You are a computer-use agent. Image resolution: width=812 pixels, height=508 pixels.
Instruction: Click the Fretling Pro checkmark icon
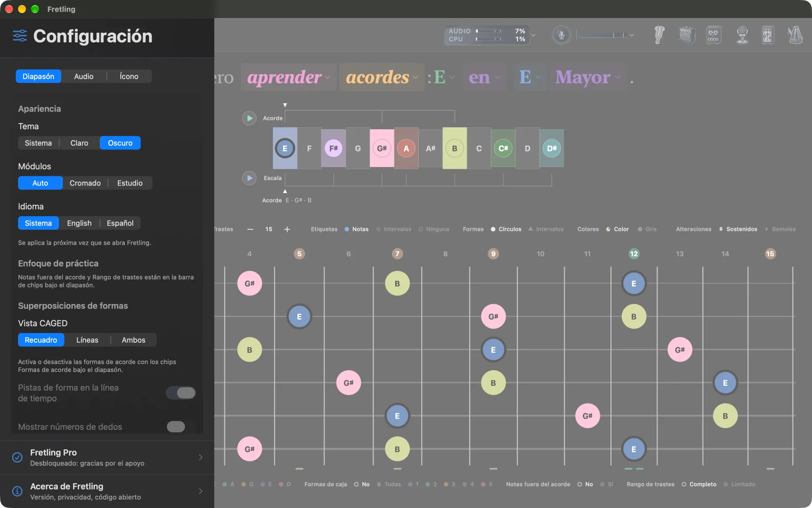point(17,457)
